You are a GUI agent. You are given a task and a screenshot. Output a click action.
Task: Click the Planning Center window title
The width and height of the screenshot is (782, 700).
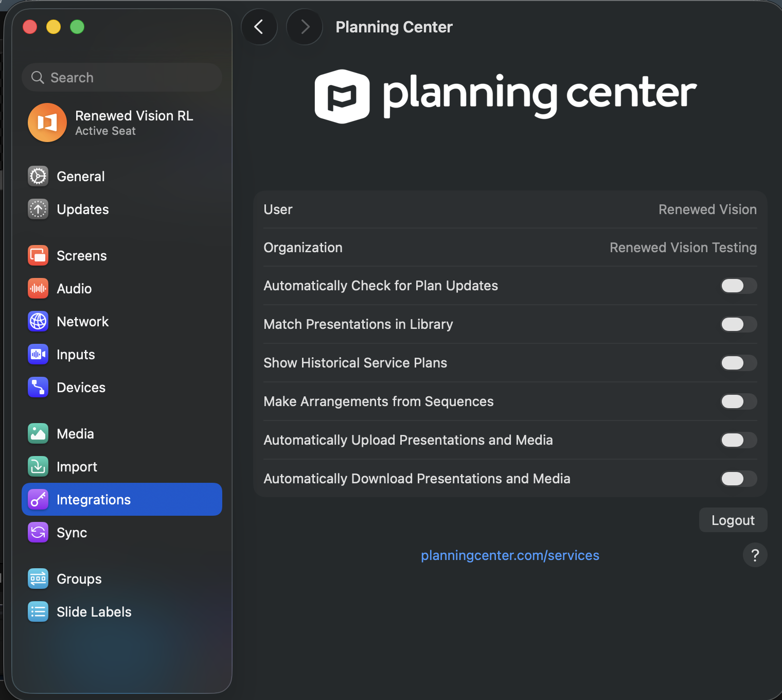pyautogui.click(x=394, y=27)
